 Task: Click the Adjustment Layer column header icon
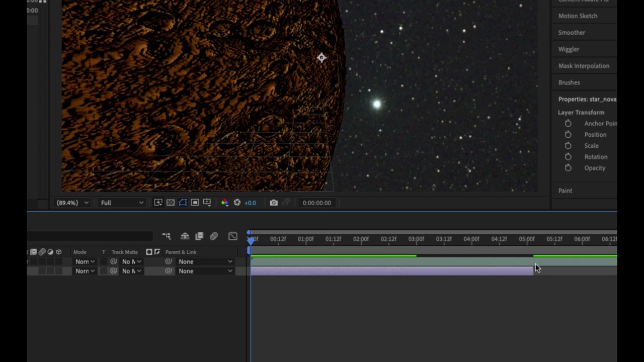[50, 252]
